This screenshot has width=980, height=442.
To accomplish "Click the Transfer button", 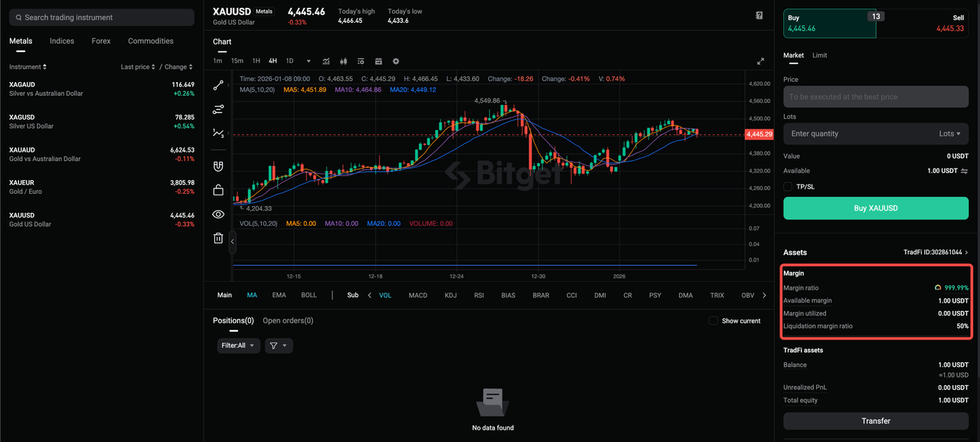I will point(875,421).
